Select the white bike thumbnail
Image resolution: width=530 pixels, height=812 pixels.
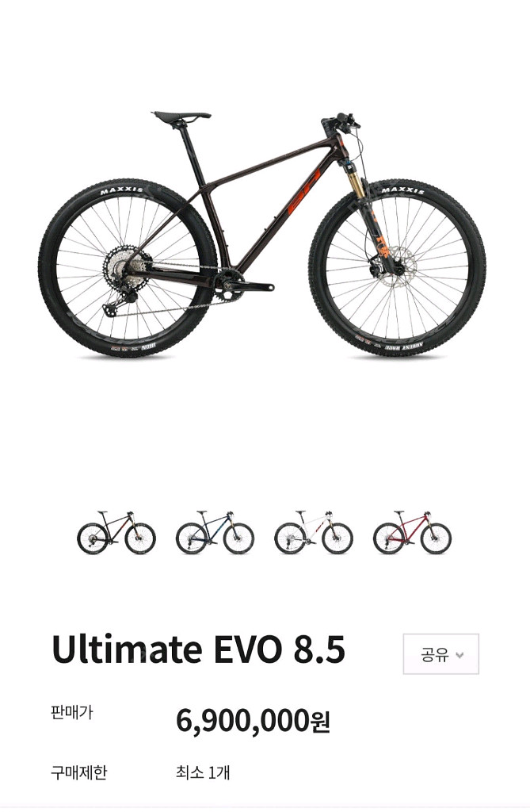click(314, 532)
